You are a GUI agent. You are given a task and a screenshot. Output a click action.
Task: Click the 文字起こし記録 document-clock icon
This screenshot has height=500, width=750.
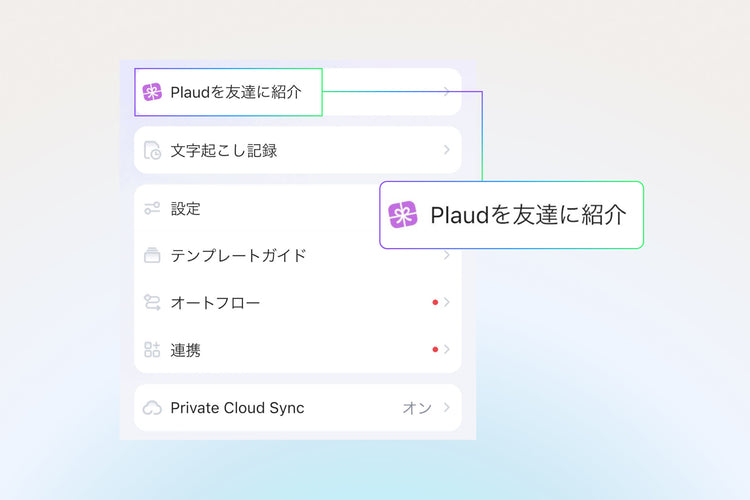(152, 151)
